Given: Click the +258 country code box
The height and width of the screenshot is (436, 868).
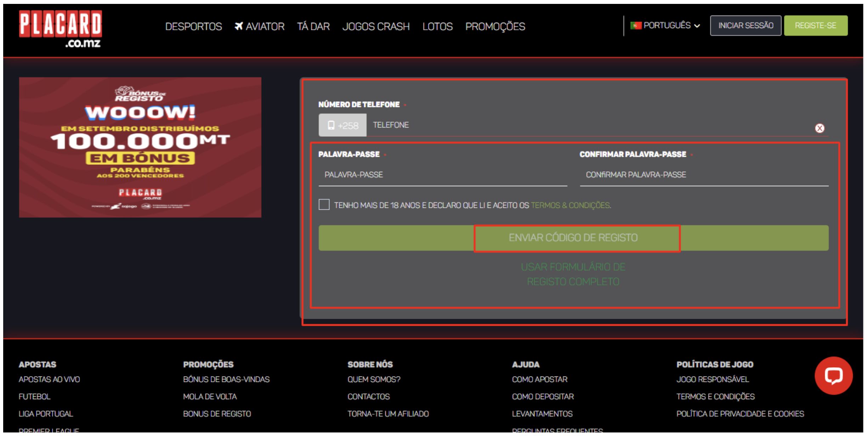Looking at the screenshot, I should coord(342,125).
